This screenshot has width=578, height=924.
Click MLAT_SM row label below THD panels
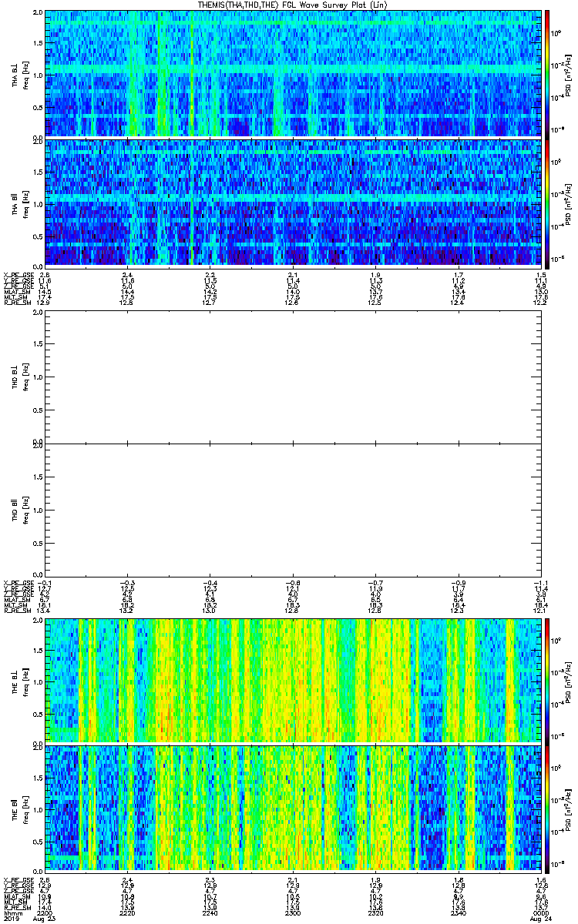(16, 600)
